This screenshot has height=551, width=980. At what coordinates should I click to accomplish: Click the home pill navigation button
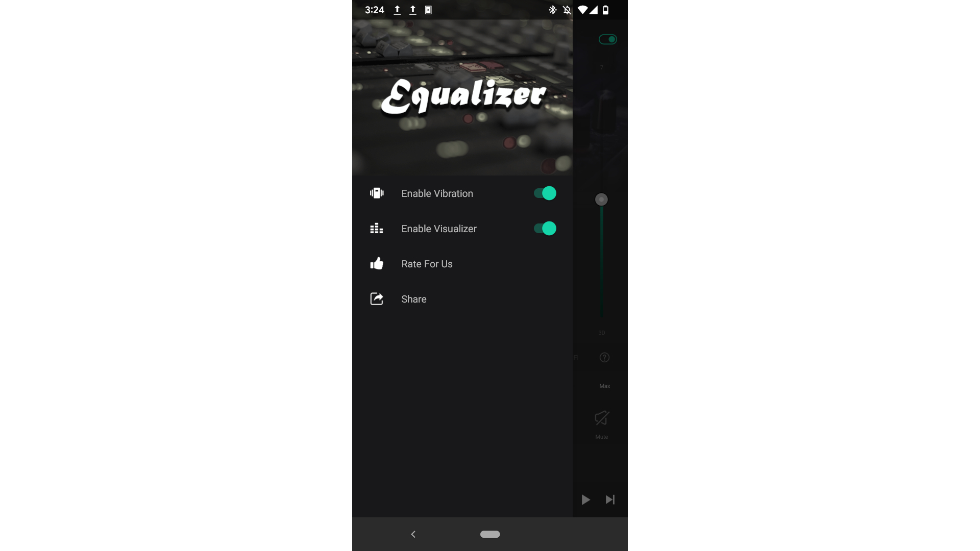pyautogui.click(x=489, y=534)
